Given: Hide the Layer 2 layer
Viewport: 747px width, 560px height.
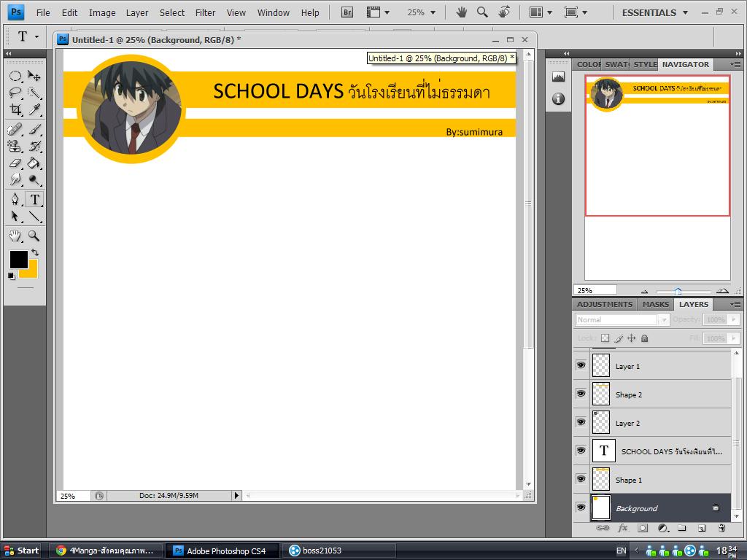Looking at the screenshot, I should (581, 422).
